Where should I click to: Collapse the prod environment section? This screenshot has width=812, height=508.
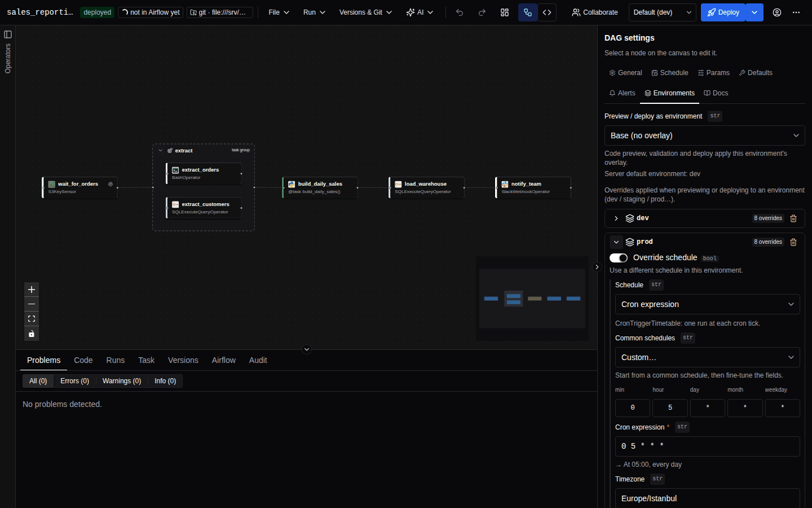click(616, 242)
